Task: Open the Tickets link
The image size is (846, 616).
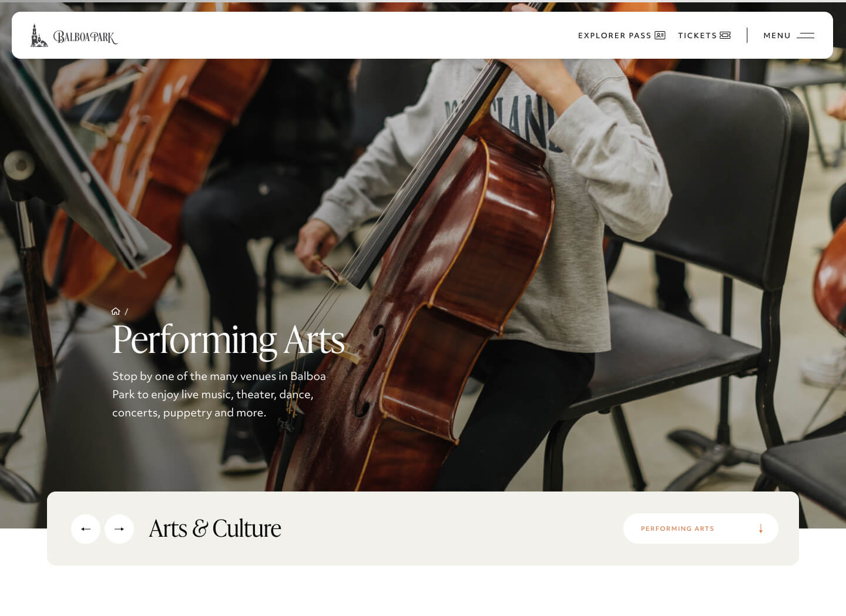Action: [704, 35]
